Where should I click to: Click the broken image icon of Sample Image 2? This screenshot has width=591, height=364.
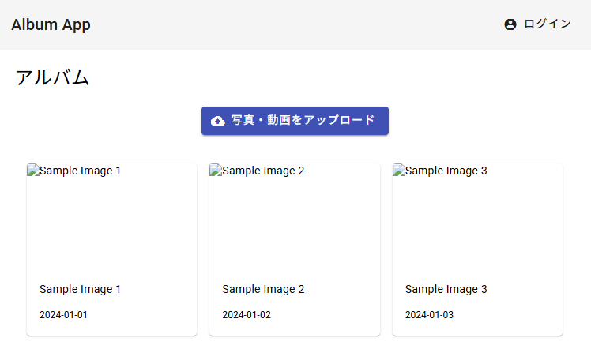(x=215, y=170)
